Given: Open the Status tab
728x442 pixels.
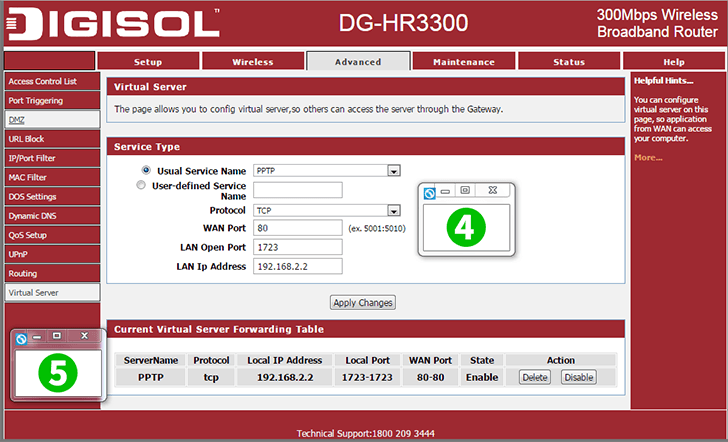Looking at the screenshot, I should pos(569,61).
